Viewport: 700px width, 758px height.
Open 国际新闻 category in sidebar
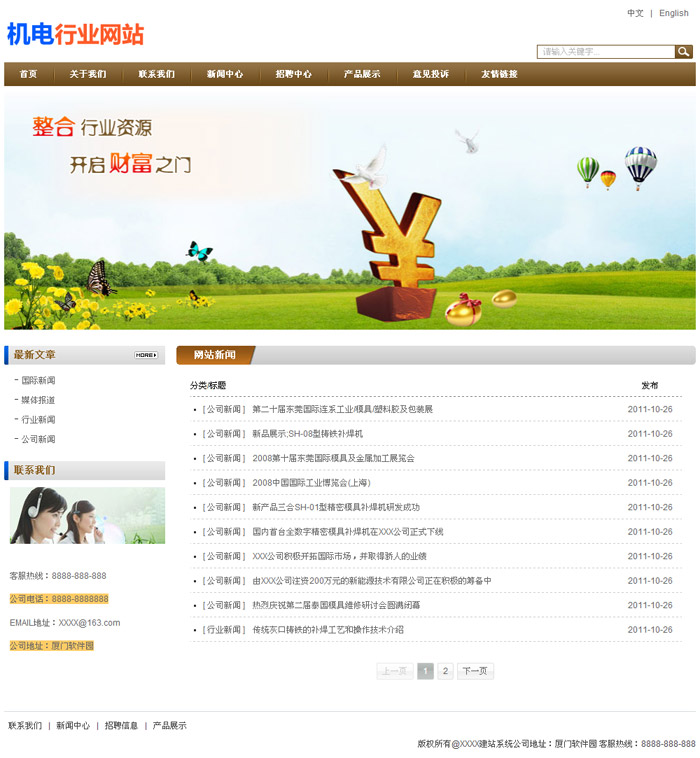click(38, 381)
